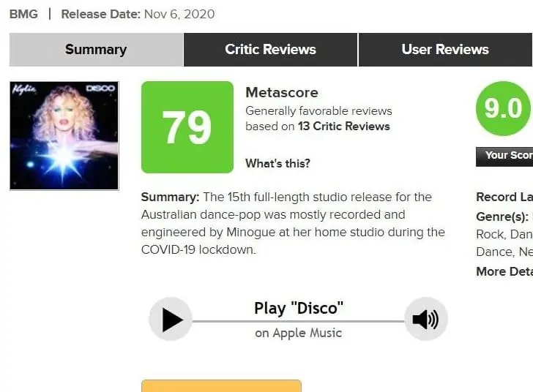Open the 13 Critic Reviews link

click(x=344, y=127)
